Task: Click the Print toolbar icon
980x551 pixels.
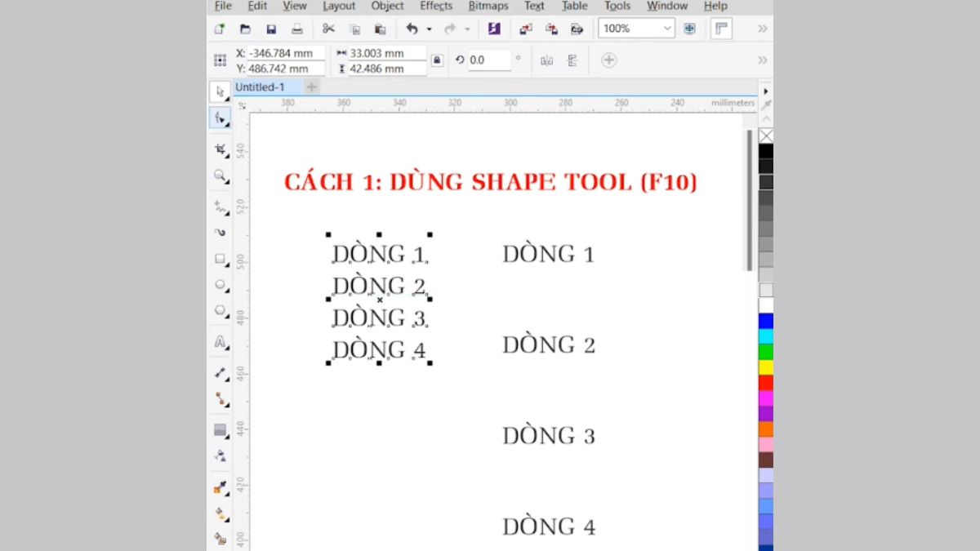Action: pyautogui.click(x=297, y=29)
